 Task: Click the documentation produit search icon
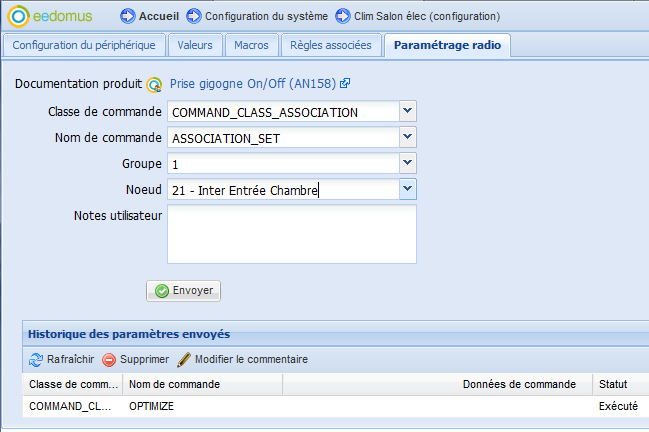(154, 85)
